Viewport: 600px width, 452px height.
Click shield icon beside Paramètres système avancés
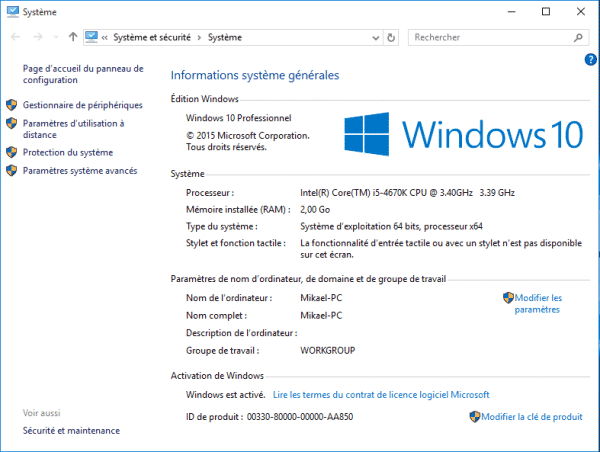11,171
